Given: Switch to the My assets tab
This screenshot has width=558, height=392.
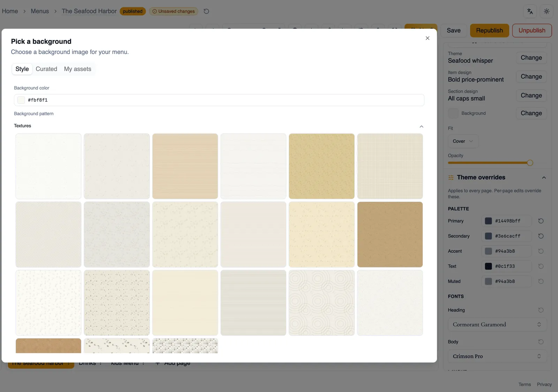Looking at the screenshot, I should pos(77,69).
